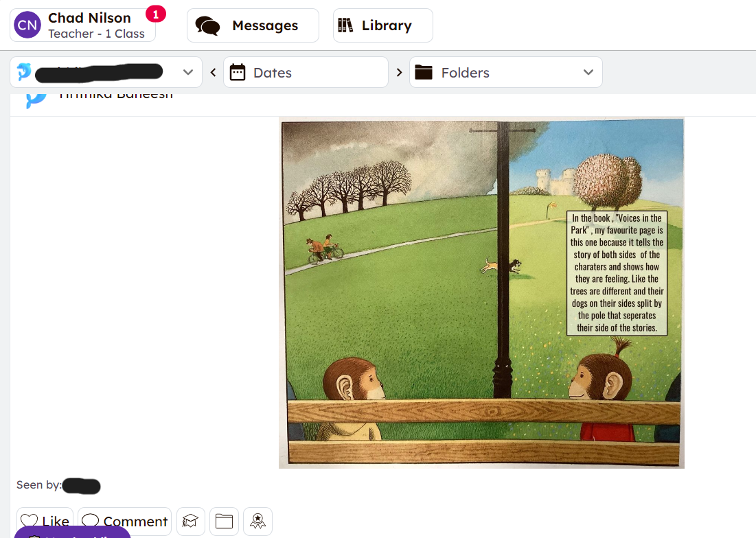Click the folder icon under the post
Viewport: 756px width, 538px height.
click(224, 522)
